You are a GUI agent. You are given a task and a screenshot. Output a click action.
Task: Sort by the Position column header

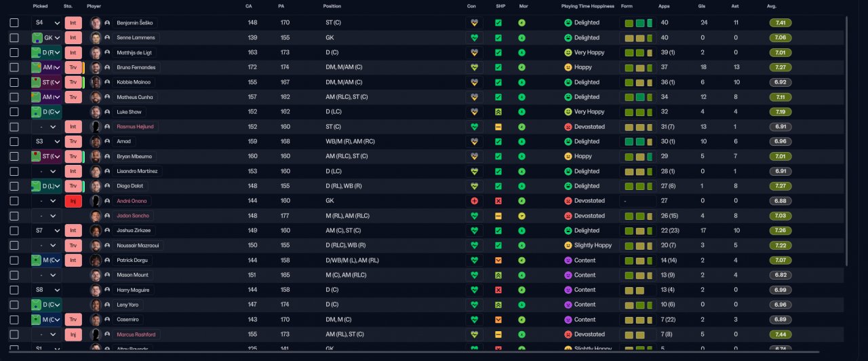click(x=332, y=6)
